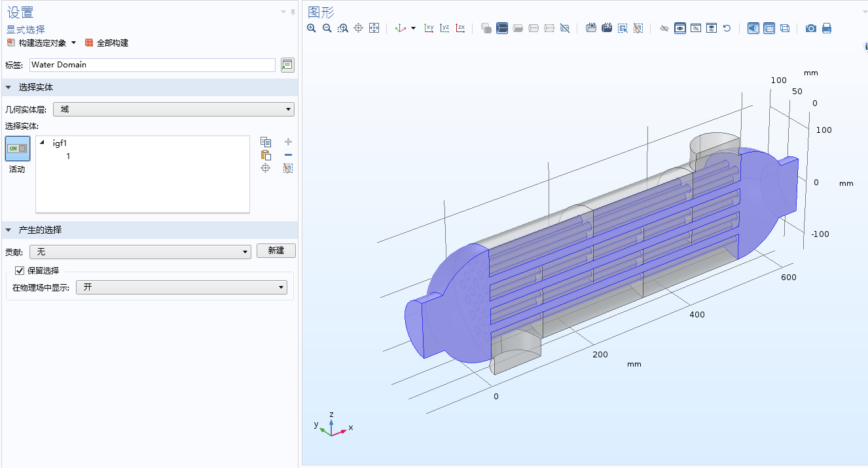The width and height of the screenshot is (868, 468).
Task: Click show only hidden entities icon
Action: pos(696,28)
